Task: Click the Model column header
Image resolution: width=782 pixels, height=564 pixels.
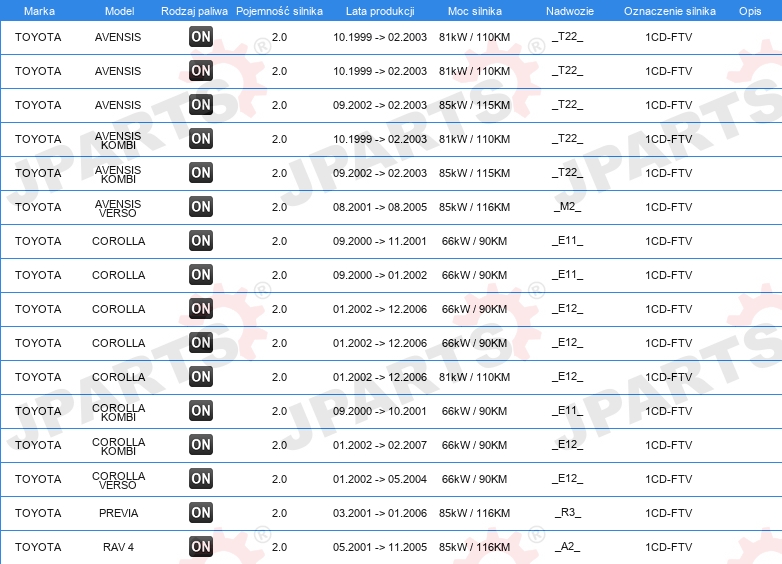Action: click(x=119, y=11)
